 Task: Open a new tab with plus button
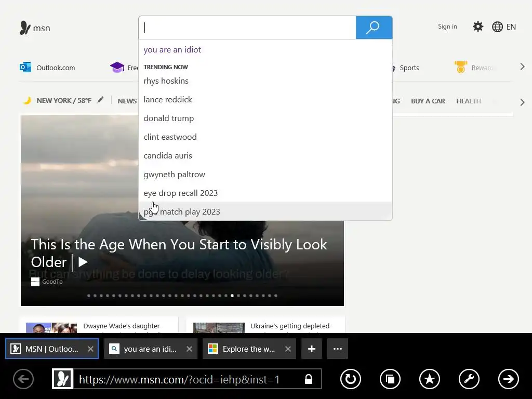[312, 349]
